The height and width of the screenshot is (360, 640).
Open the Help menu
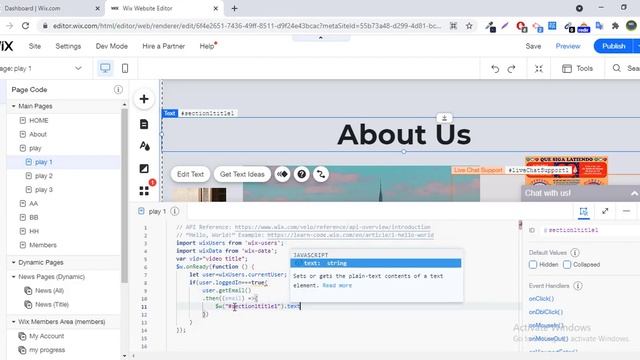tap(207, 46)
